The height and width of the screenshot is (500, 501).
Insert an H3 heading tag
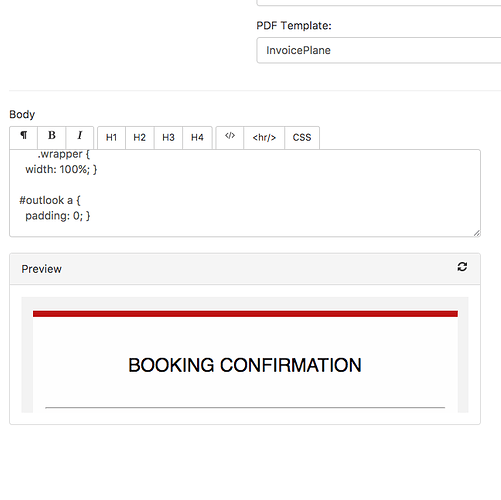[x=168, y=137]
